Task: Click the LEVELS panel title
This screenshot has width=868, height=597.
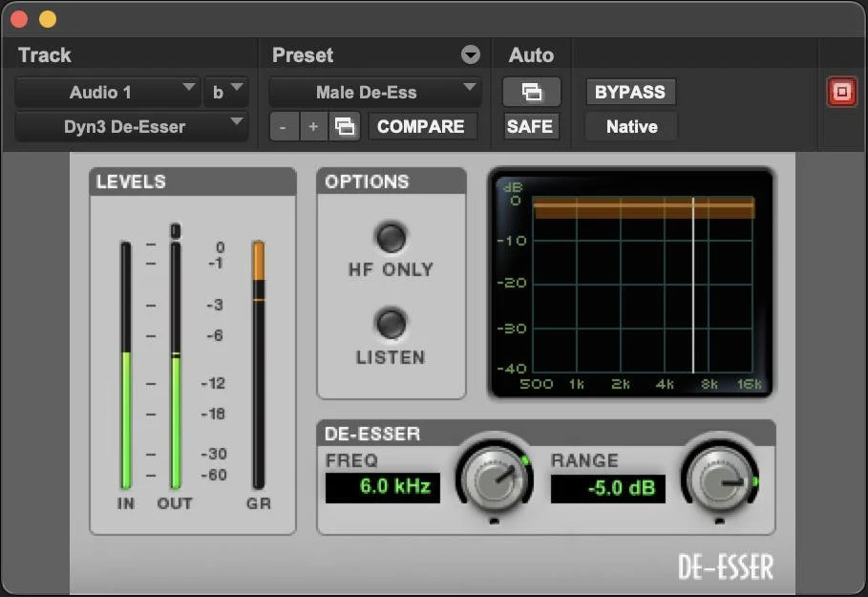Action: tap(131, 181)
